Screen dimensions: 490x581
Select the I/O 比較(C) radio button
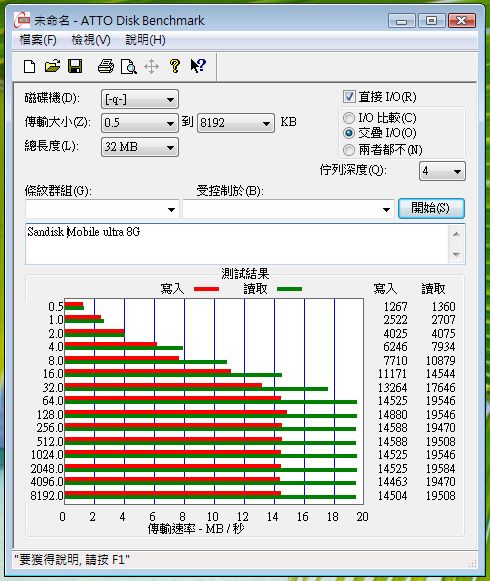(348, 118)
